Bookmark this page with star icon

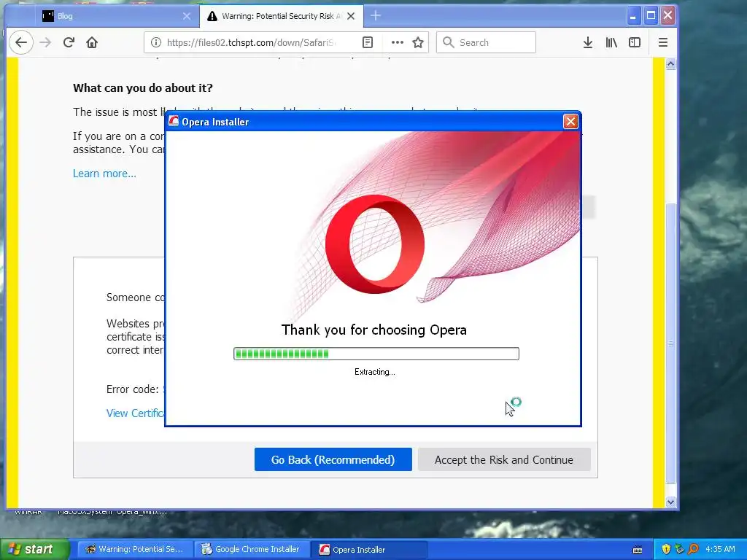(418, 42)
